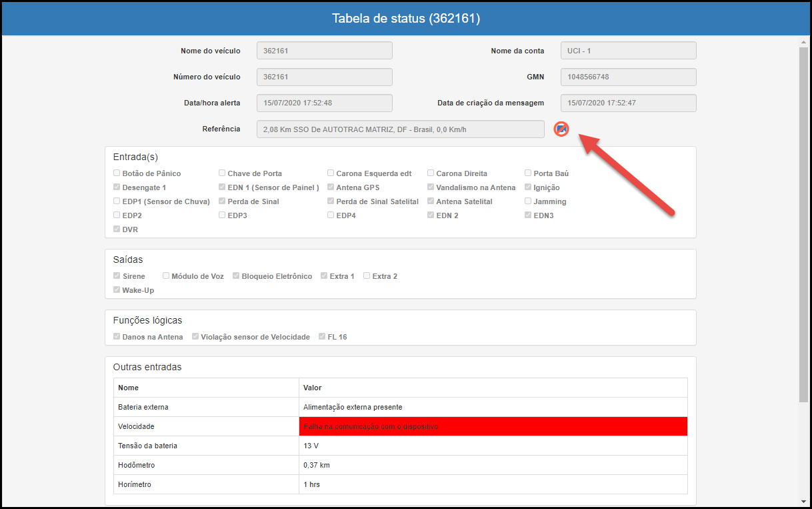The width and height of the screenshot is (812, 509).
Task: Toggle the Vandalismo na Antena checkbox
Action: [431, 187]
